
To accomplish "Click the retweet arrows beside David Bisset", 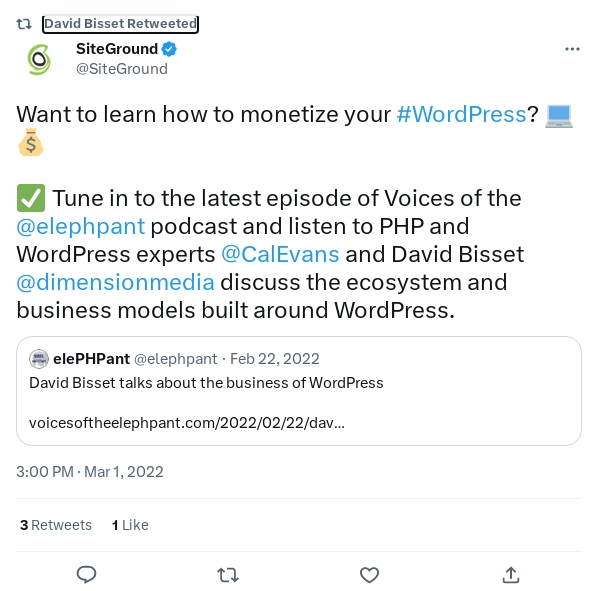I will click(24, 24).
